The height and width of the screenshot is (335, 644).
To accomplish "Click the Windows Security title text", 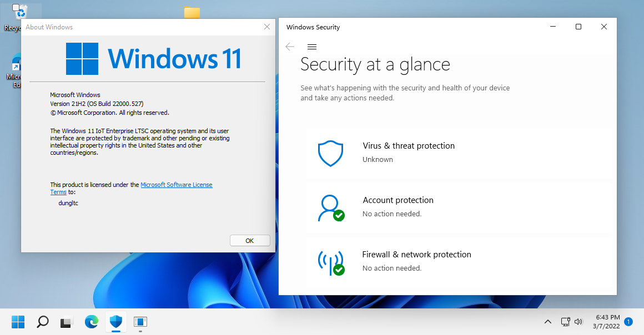I will pos(313,27).
